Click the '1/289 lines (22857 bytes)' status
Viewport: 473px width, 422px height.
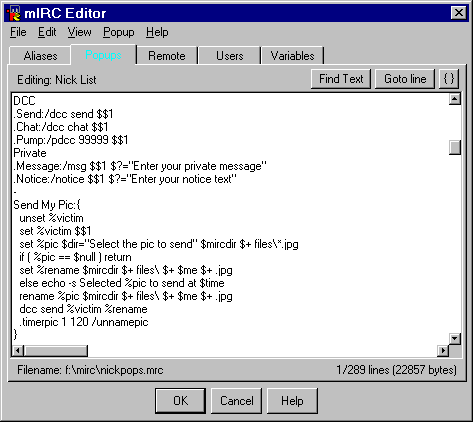pyautogui.click(x=396, y=370)
